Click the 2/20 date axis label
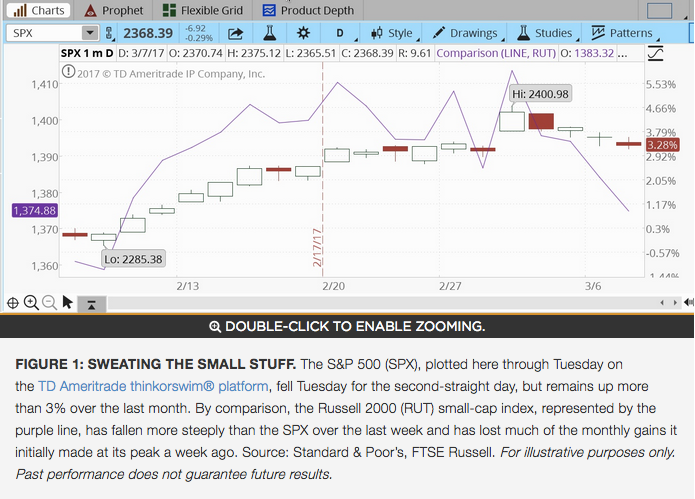Screen dimensions: 695x499 333,286
